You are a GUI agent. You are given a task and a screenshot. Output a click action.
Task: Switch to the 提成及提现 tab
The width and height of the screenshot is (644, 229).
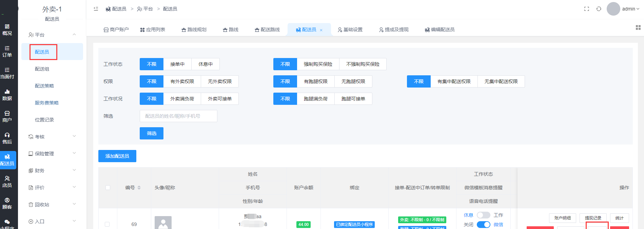(394, 30)
